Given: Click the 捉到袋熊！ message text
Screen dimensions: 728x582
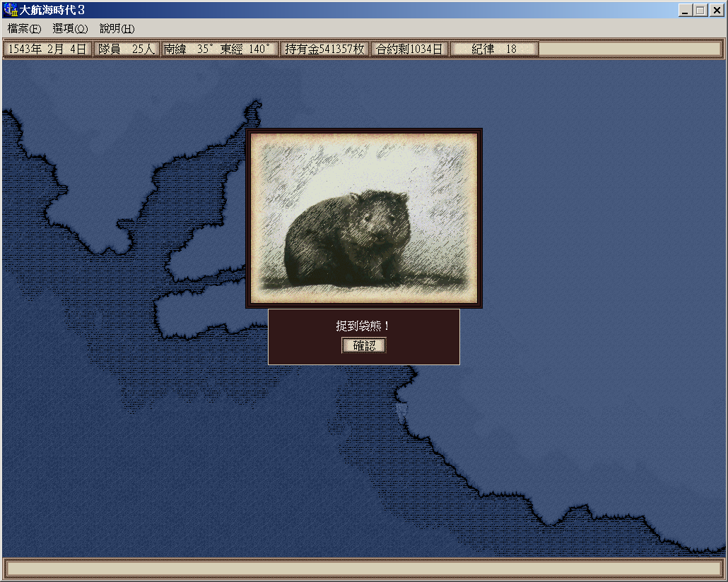Looking at the screenshot, I should coord(363,326).
